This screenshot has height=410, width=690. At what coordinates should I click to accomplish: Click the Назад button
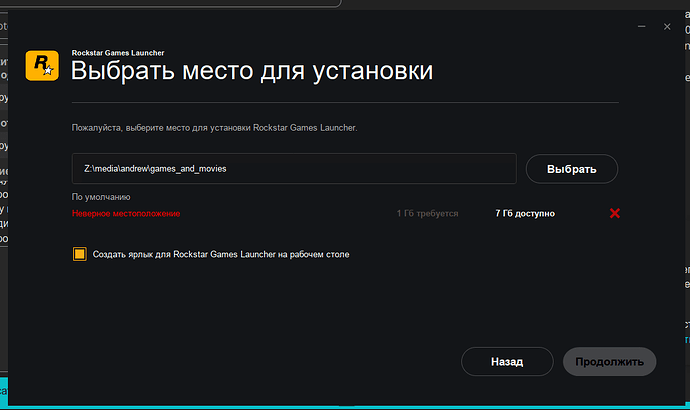click(507, 362)
